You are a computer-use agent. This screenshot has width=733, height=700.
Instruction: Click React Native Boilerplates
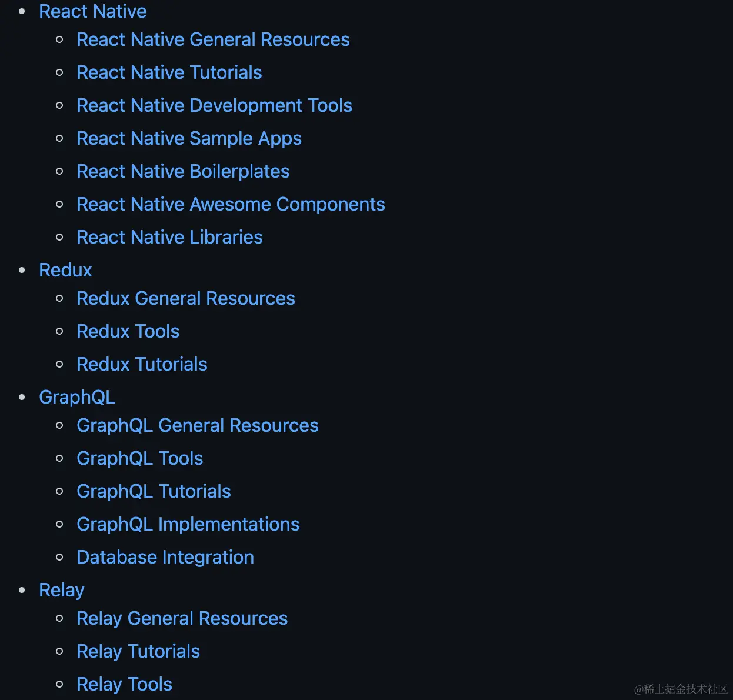click(x=183, y=171)
